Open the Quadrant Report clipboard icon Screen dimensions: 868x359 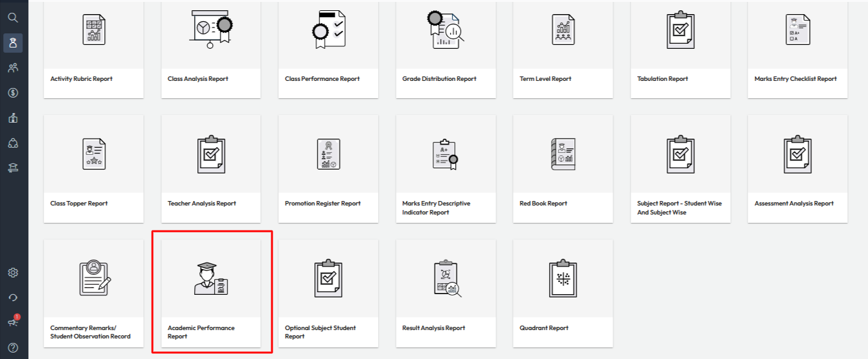click(x=563, y=279)
